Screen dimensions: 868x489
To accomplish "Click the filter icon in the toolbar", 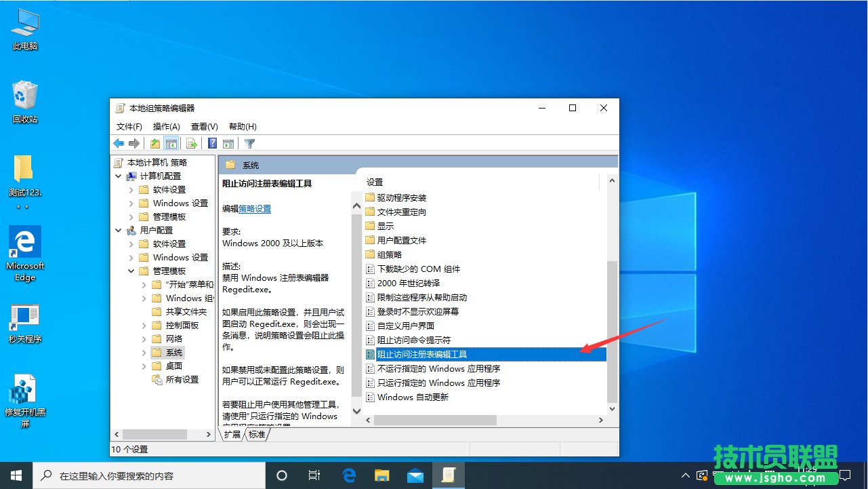I will point(249,143).
